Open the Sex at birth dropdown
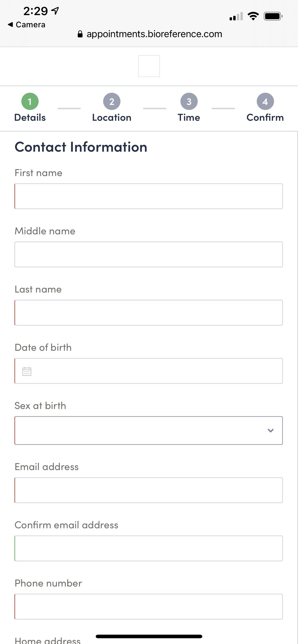The height and width of the screenshot is (644, 298). click(x=149, y=430)
